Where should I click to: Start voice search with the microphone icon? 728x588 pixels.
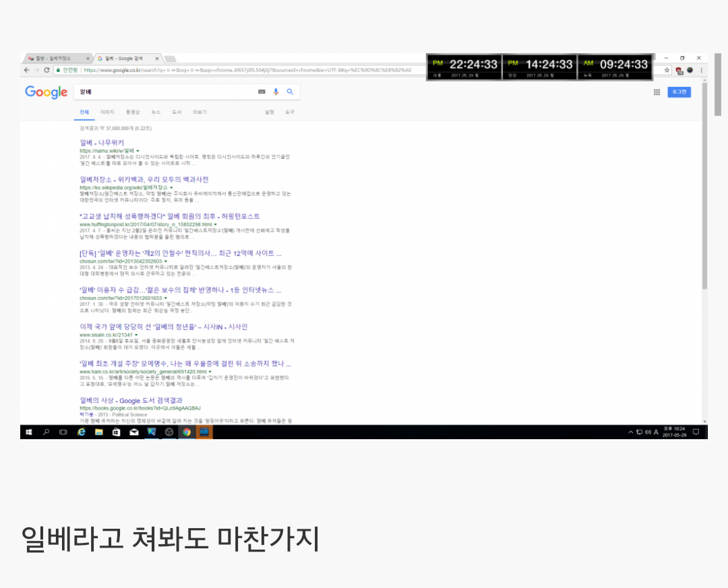276,92
